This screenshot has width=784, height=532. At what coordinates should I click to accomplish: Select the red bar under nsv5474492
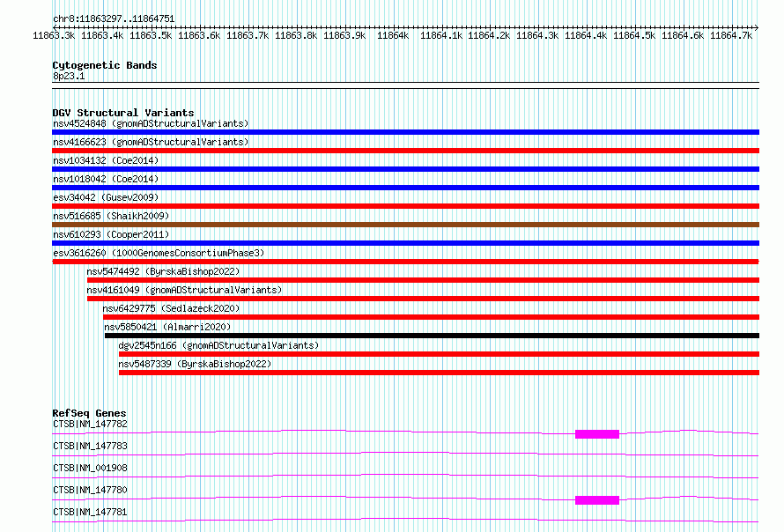click(x=423, y=280)
